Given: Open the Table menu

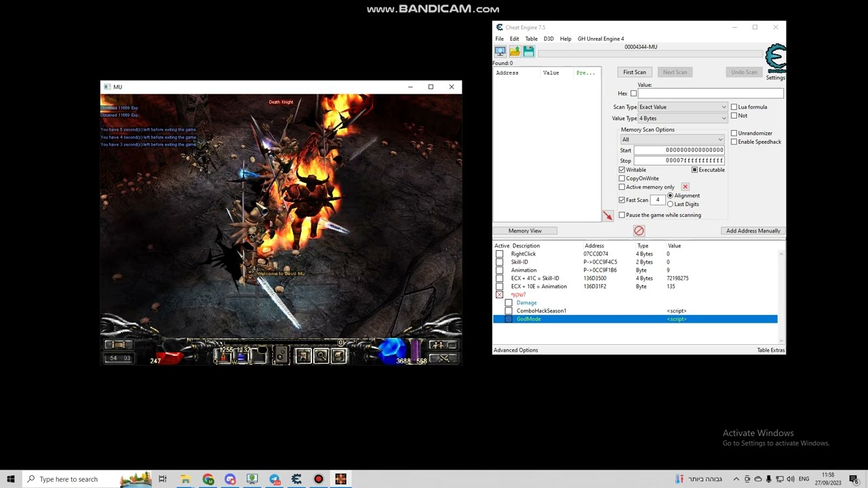Looking at the screenshot, I should [531, 39].
